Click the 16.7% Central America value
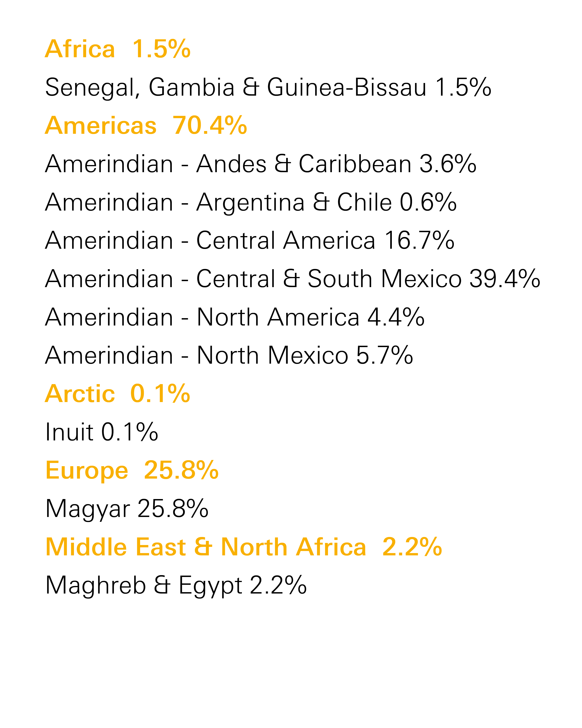The image size is (582, 728). point(420,241)
